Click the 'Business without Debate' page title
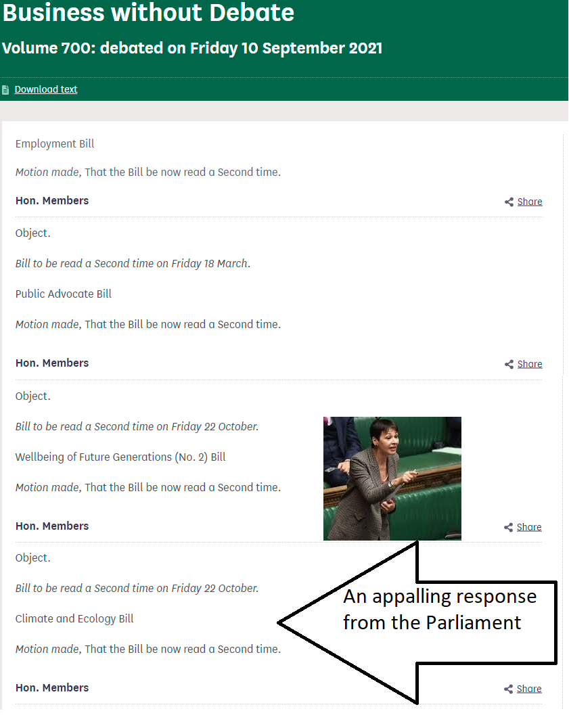This screenshot has height=728, width=569. point(148,13)
